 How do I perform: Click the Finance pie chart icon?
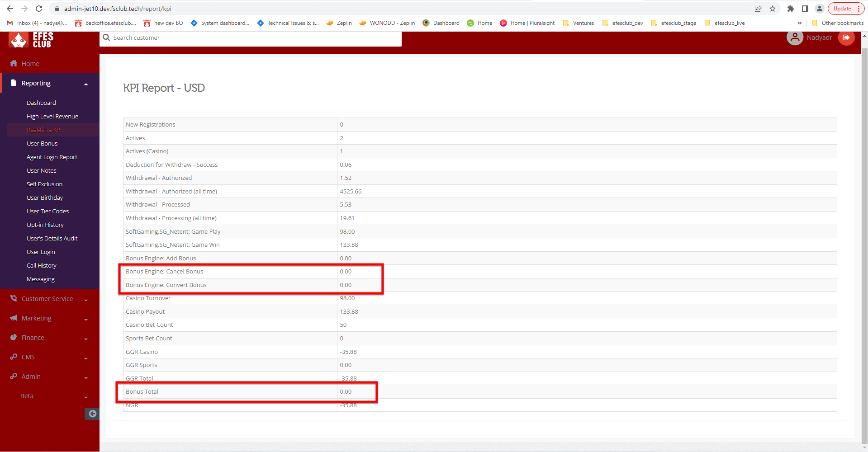point(14,337)
